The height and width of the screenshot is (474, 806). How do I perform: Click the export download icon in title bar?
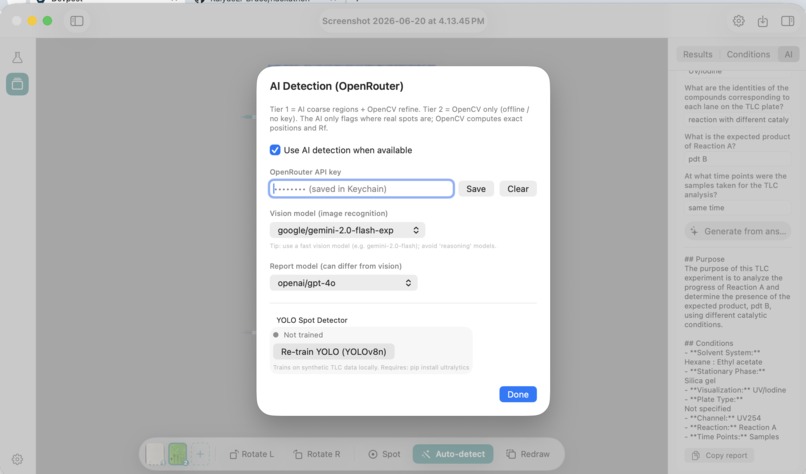click(763, 21)
